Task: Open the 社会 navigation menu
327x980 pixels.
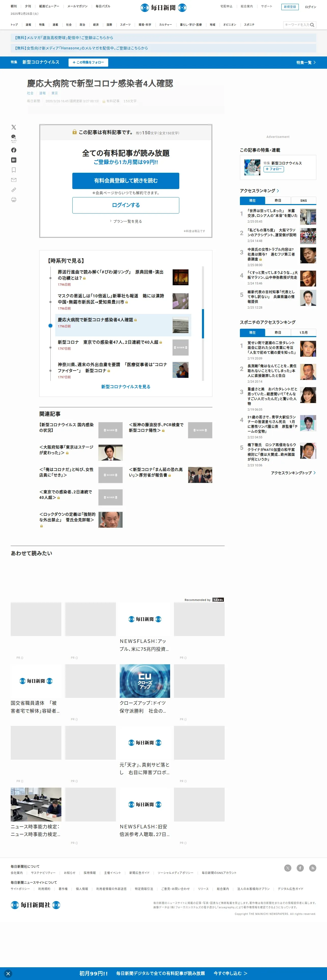Action: (69, 25)
